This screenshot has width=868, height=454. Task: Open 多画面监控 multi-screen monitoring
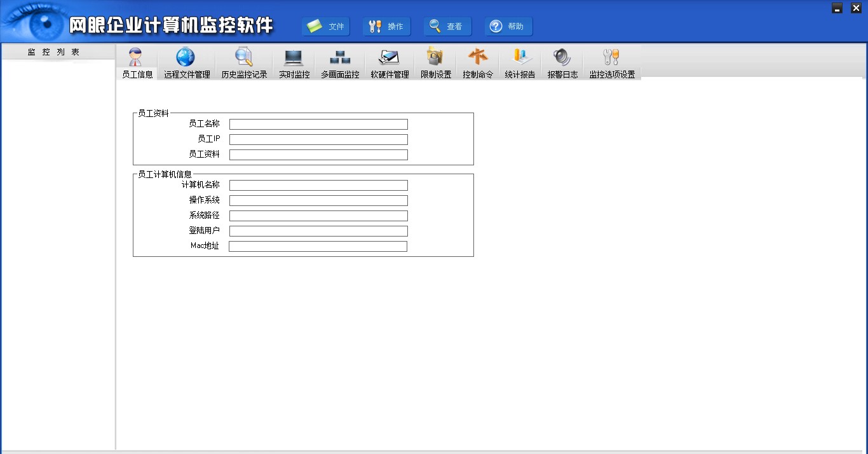340,62
